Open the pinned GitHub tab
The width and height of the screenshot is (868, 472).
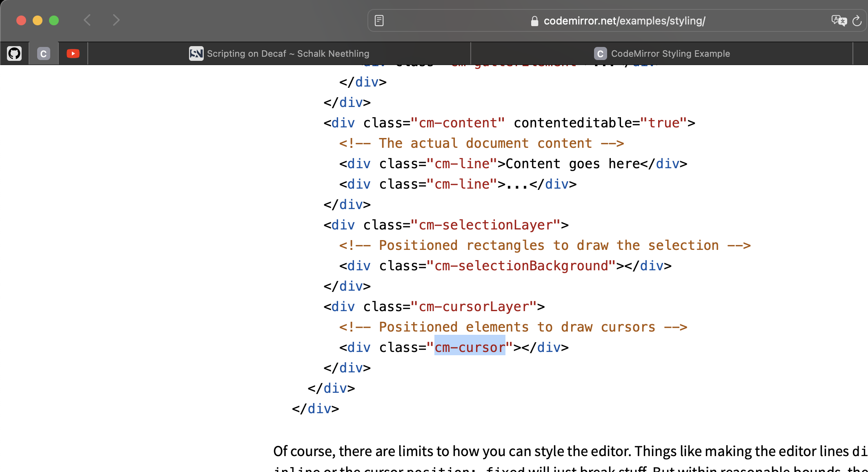point(14,53)
